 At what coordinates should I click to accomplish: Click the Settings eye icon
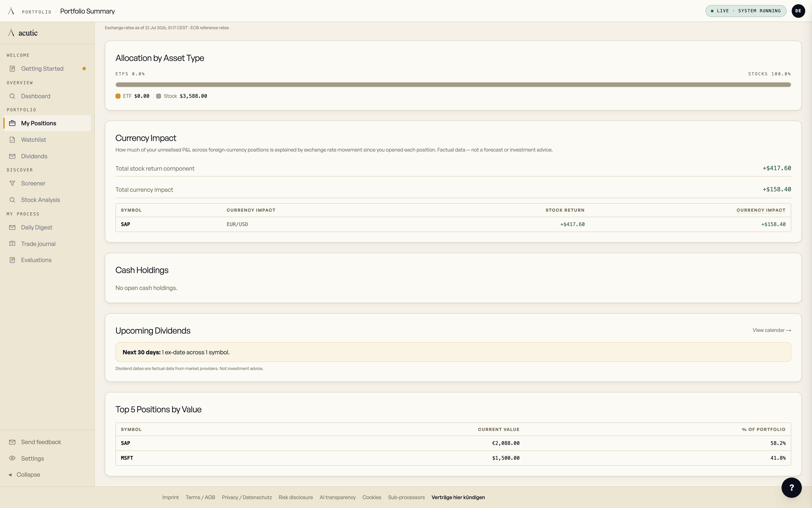[12, 458]
